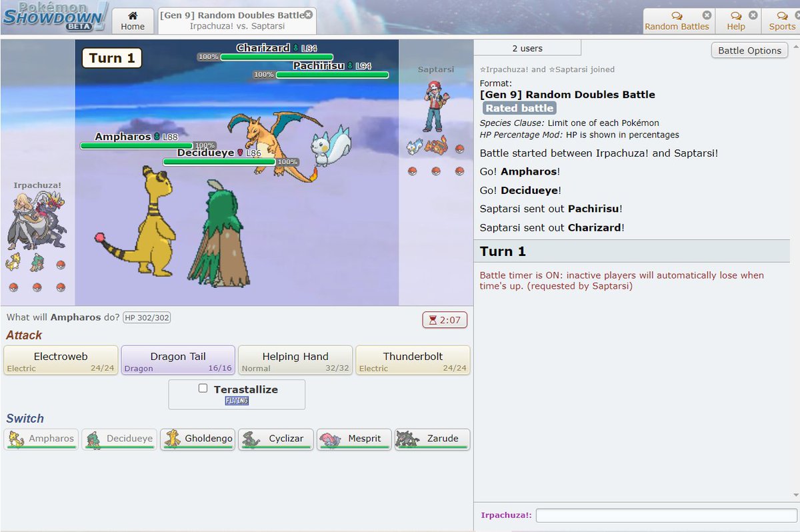Open the Help chat tab
This screenshot has width=800, height=532.
coord(736,21)
